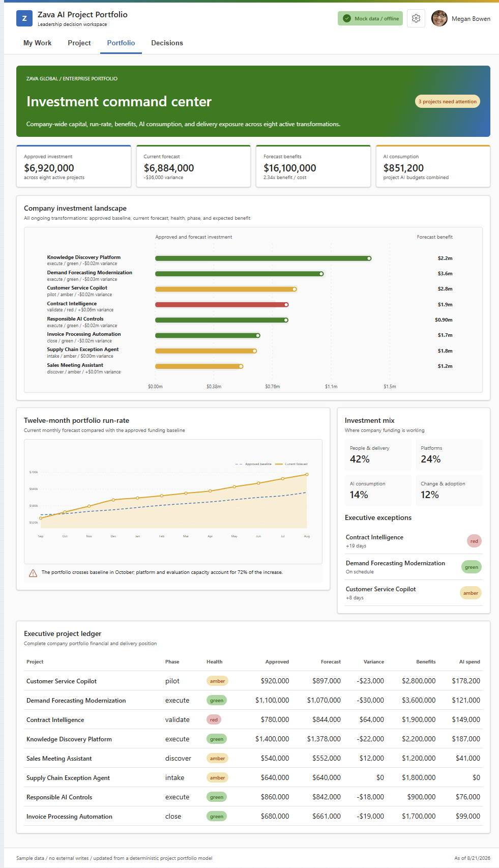Open the Forecast benefits $16,100,000 card
The width and height of the screenshot is (499, 868).
tap(313, 166)
